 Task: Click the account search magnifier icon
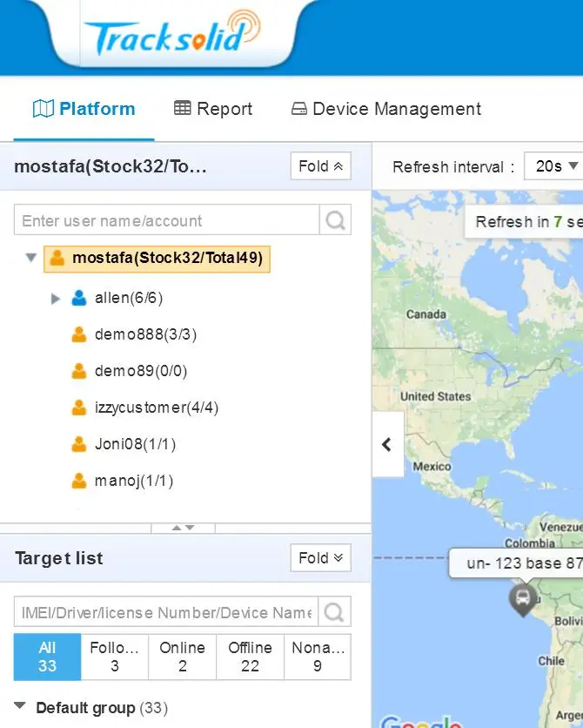pyautogui.click(x=335, y=219)
